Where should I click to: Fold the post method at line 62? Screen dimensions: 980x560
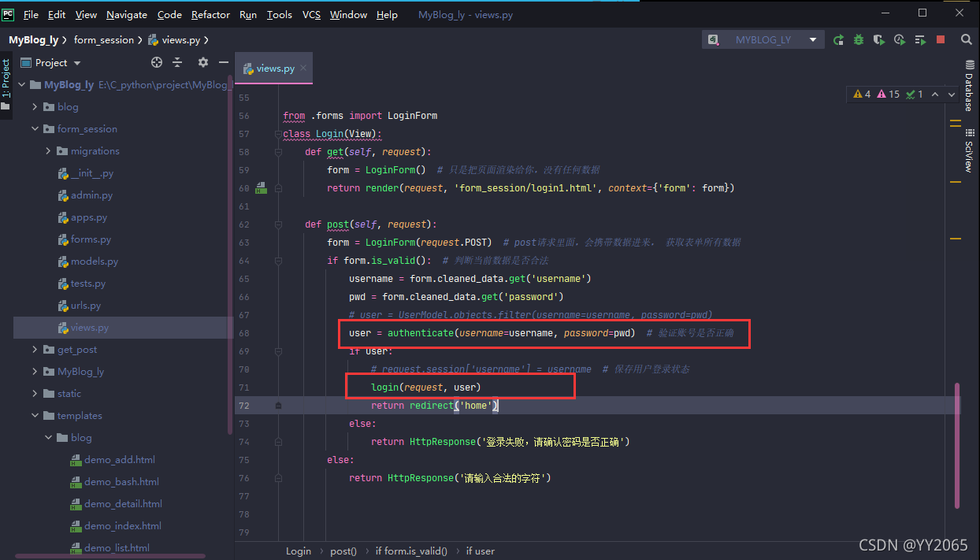pyautogui.click(x=278, y=224)
